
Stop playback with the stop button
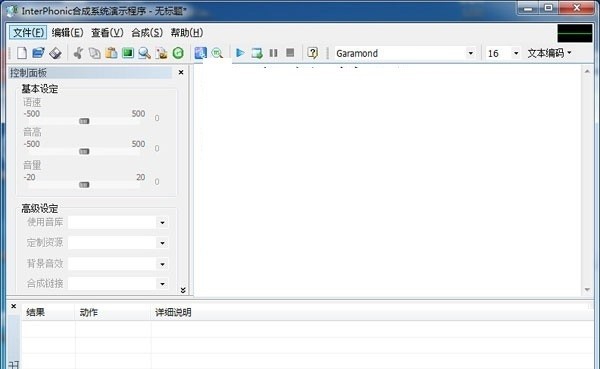(x=290, y=52)
